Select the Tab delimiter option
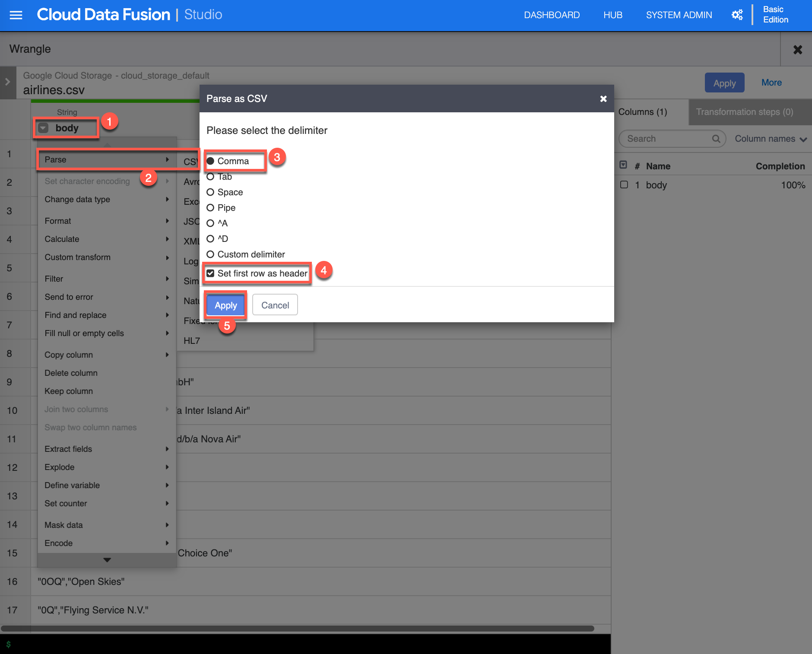Image resolution: width=812 pixels, height=654 pixels. [x=210, y=177]
